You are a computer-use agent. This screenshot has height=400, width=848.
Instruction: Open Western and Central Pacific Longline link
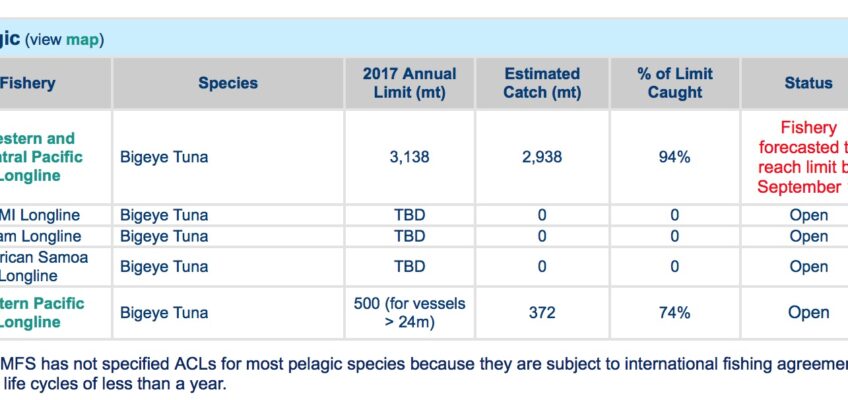[42, 157]
